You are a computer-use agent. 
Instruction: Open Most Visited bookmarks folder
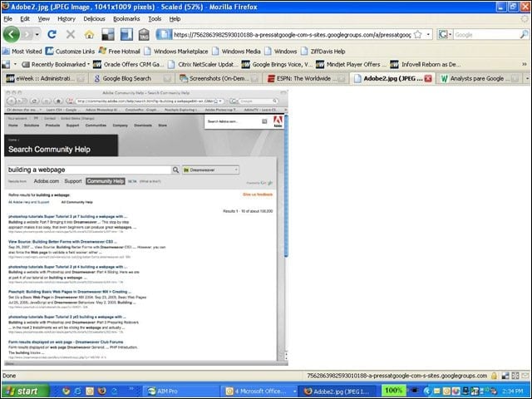tap(22, 52)
